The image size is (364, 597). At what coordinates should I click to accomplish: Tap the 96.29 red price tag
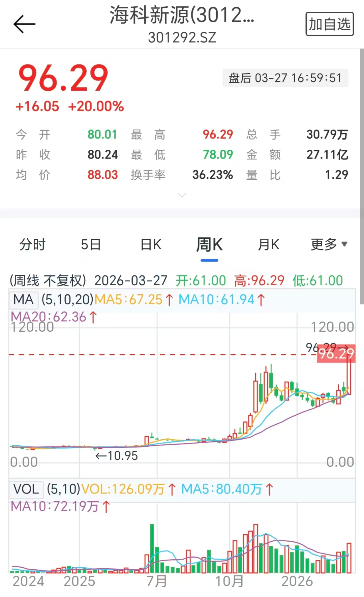click(336, 354)
